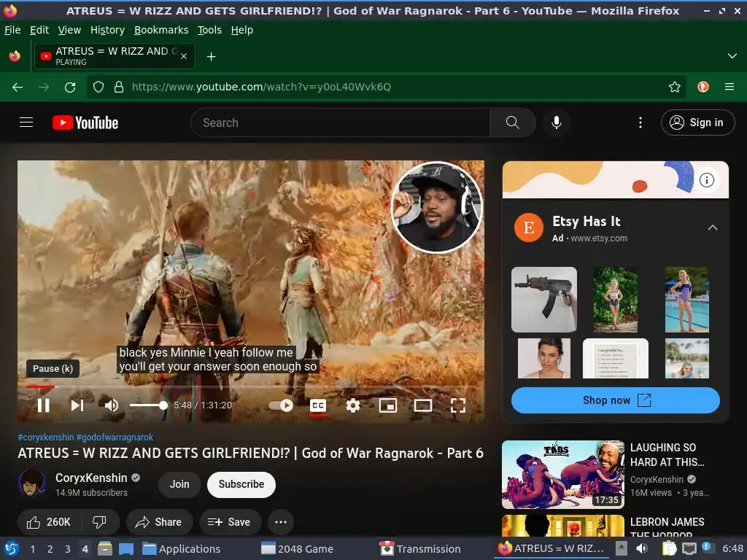Join CoryxKenshin channel membership
This screenshot has width=747, height=560.
[x=179, y=484]
